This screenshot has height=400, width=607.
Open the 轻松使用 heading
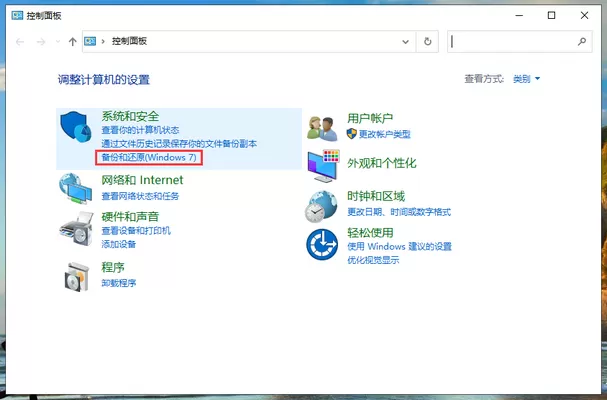370,233
